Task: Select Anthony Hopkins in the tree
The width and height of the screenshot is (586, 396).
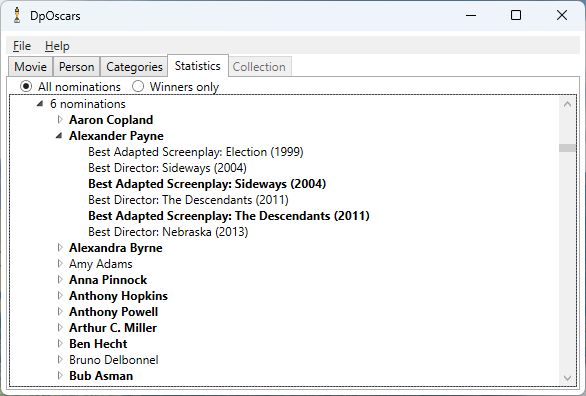Action: [118, 296]
